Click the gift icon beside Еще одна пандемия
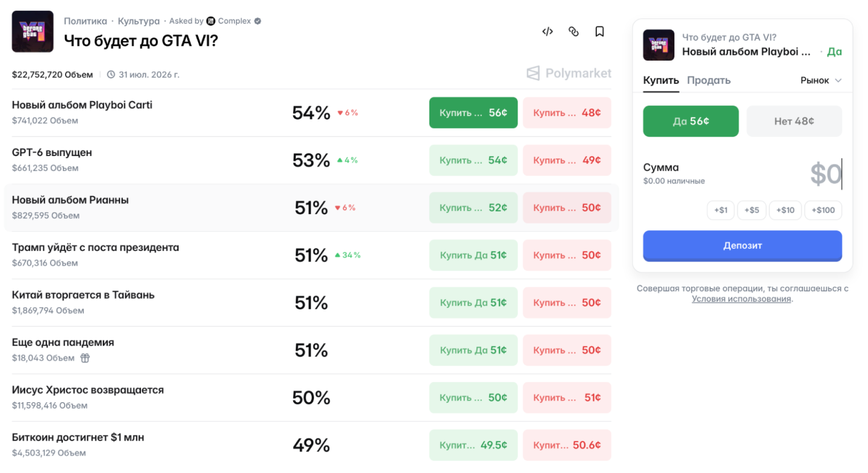This screenshot has height=473, width=868. (85, 358)
